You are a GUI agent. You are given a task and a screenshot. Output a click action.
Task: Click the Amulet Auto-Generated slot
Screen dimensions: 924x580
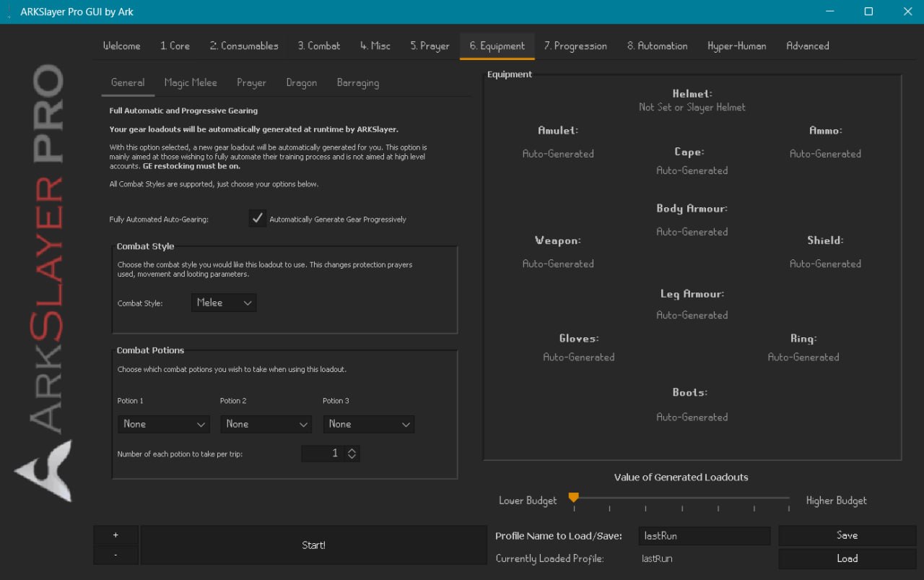[x=558, y=154]
